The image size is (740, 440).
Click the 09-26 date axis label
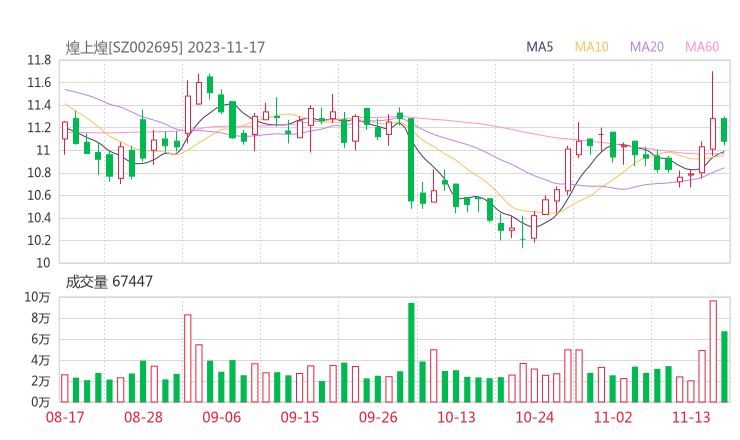click(x=378, y=416)
